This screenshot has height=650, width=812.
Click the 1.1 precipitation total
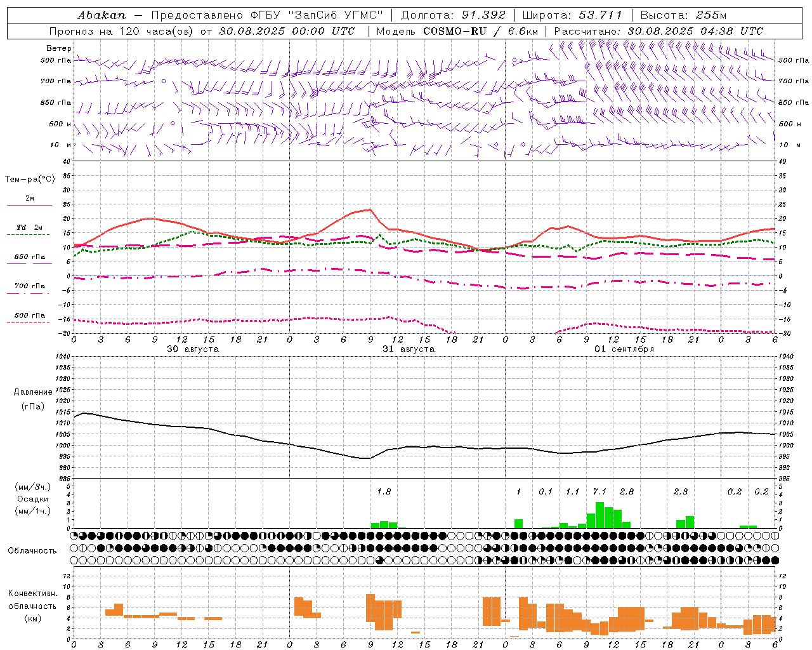572,491
